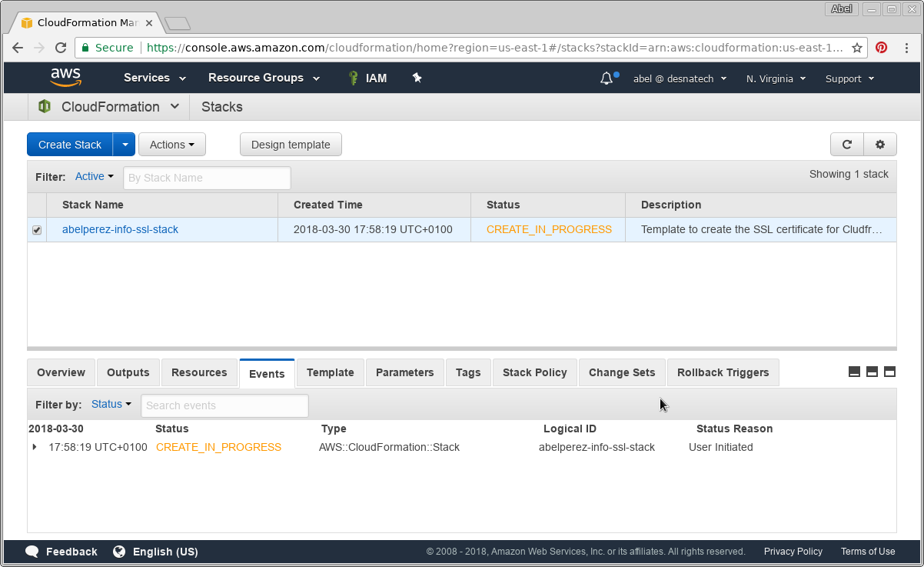The height and width of the screenshot is (567, 924).
Task: Click the secure padlock icon
Action: pos(85,48)
